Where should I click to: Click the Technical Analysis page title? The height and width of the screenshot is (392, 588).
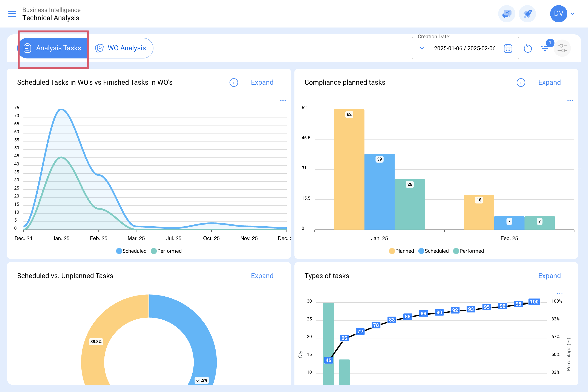pyautogui.click(x=51, y=18)
